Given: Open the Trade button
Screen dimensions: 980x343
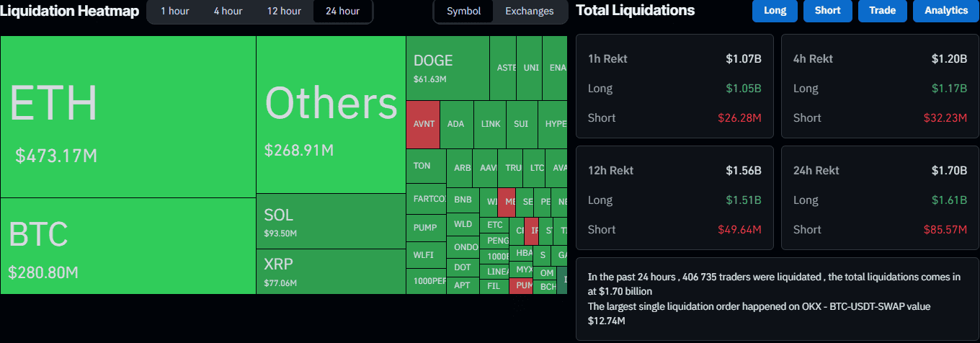Looking at the screenshot, I should pyautogui.click(x=882, y=11).
